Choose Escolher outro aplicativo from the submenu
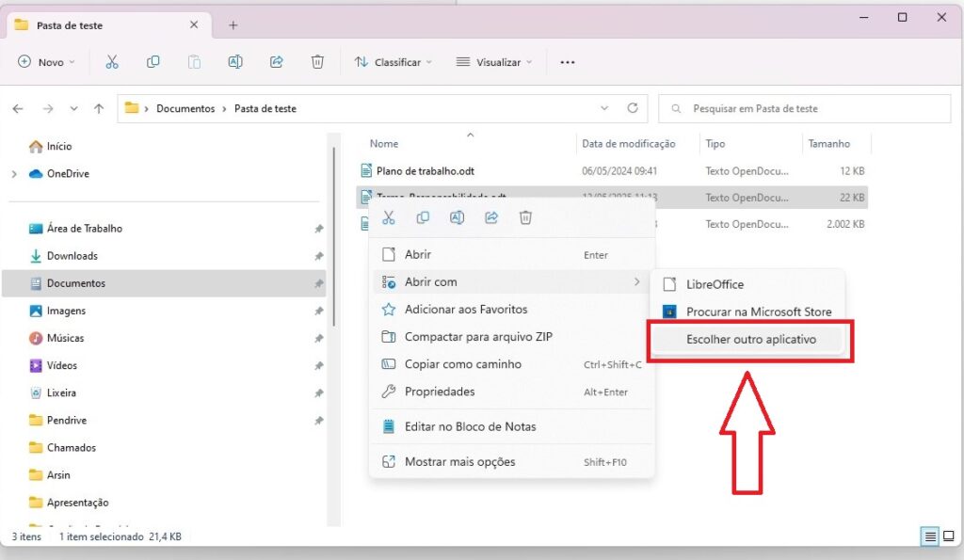This screenshot has height=560, width=964. [750, 340]
